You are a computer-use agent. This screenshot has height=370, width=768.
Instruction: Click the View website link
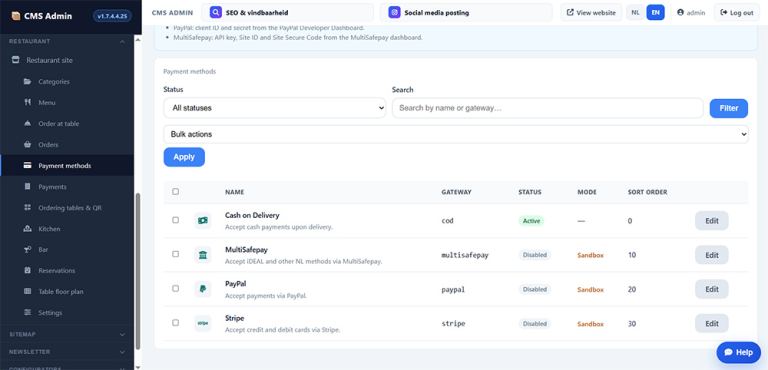pos(591,13)
